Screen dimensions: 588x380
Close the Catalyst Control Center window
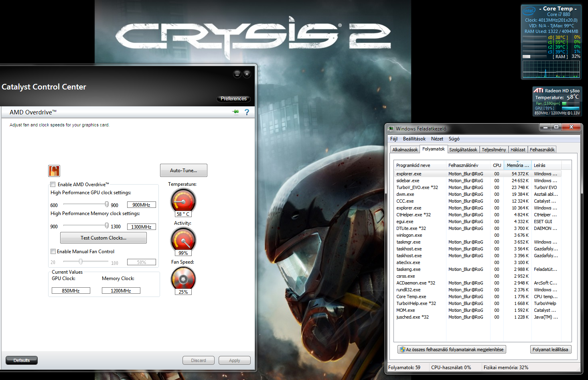click(x=247, y=74)
